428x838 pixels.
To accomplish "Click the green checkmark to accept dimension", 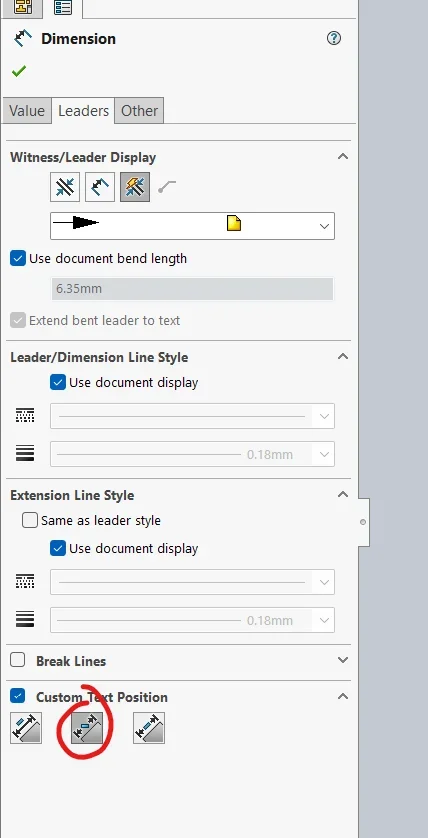I will (x=19, y=71).
